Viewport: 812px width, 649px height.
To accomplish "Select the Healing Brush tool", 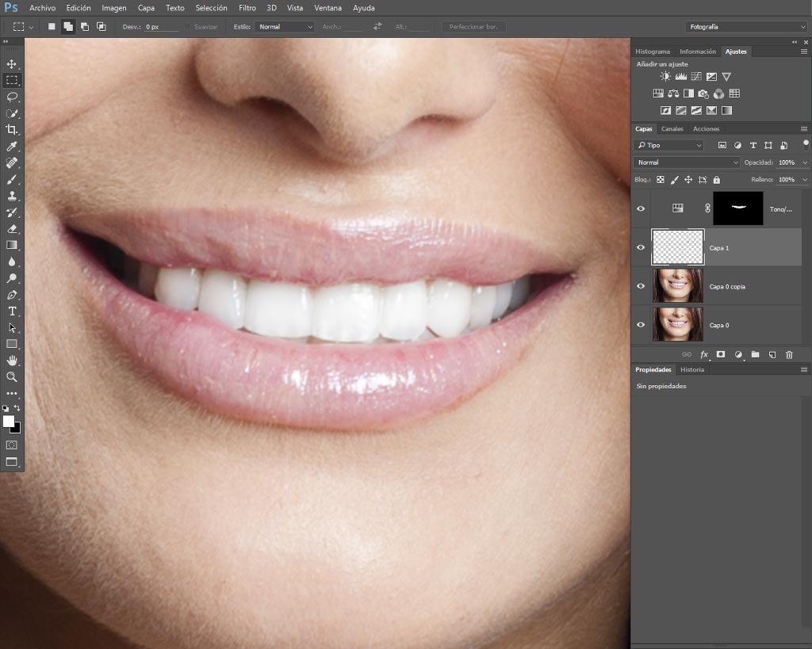I will 11,163.
